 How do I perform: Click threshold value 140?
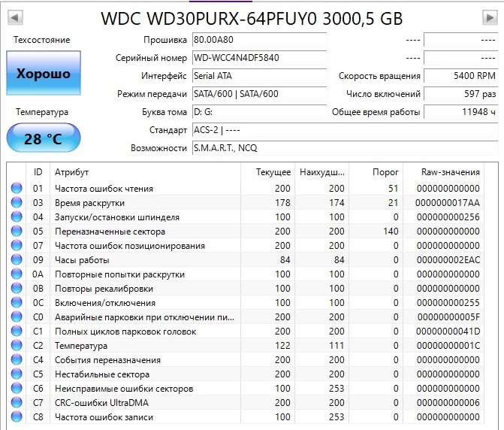coord(391,232)
